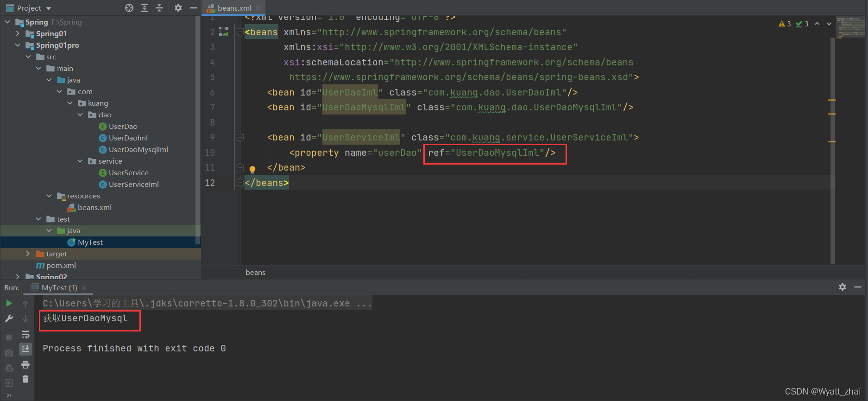Click the more tools chevron in Run sidebar
868x401 pixels.
pos(9,395)
